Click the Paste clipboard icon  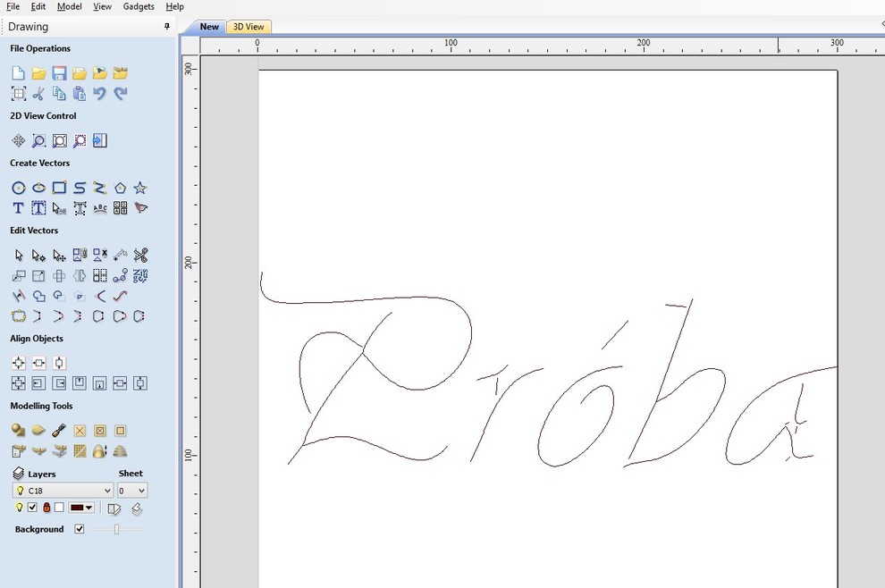tap(80, 94)
